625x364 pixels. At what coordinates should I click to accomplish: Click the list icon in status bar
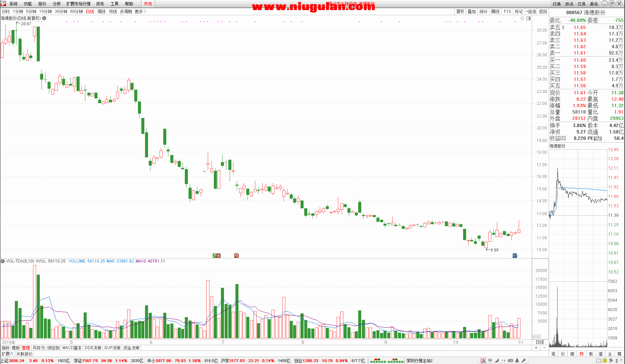point(598,360)
